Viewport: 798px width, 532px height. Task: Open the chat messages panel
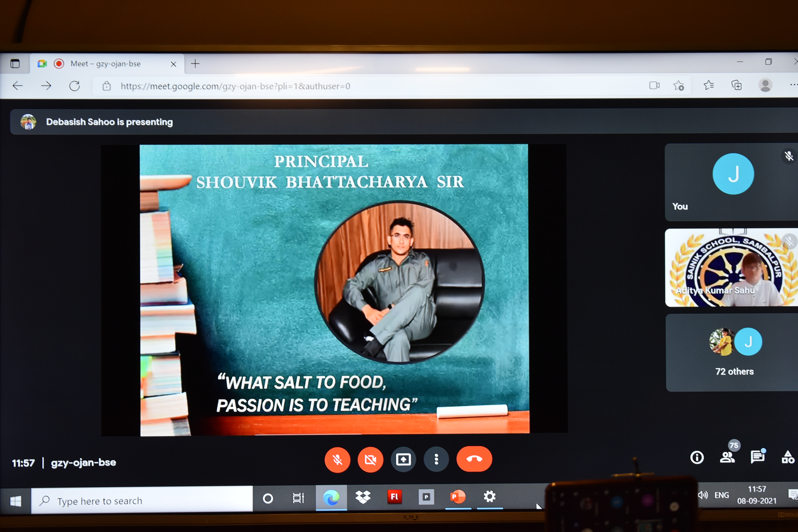pyautogui.click(x=757, y=457)
